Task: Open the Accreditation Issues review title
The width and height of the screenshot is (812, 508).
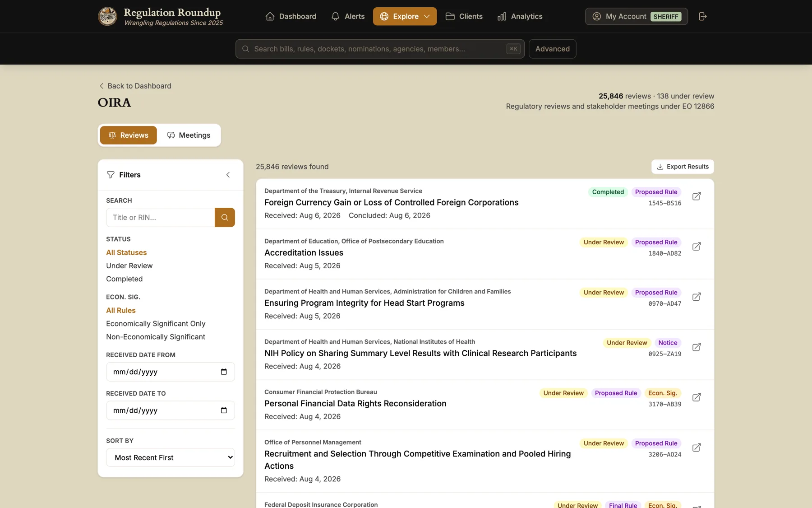Action: coord(304,253)
